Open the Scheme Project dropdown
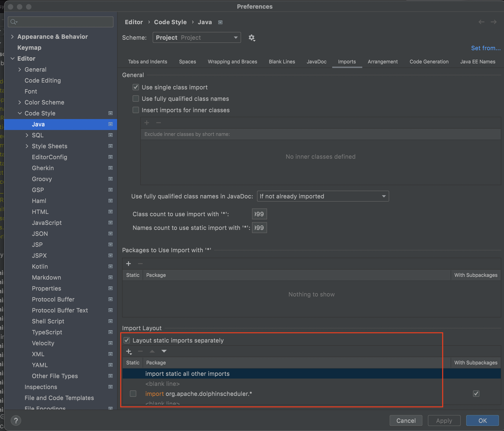Screen dimensions: 504x431 (197, 37)
